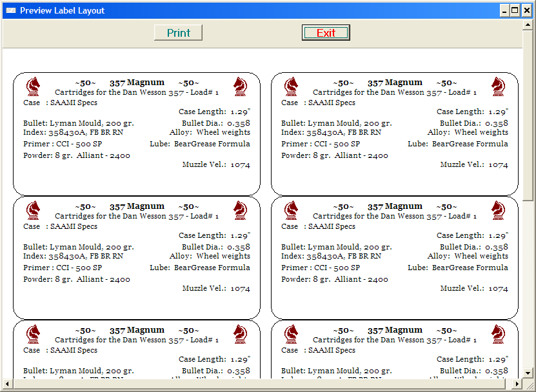Image resolution: width=536 pixels, height=392 pixels.
Task: Click "Bullet Dia.: 0.358" in the middle-right label
Action: pyautogui.click(x=474, y=247)
